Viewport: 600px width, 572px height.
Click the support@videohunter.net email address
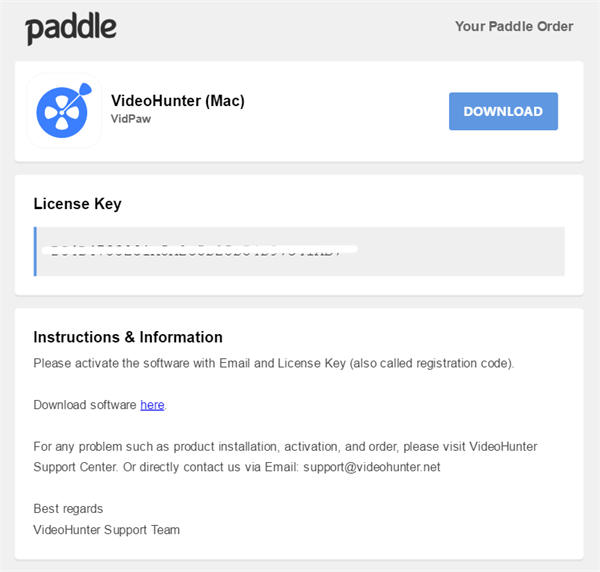click(372, 467)
